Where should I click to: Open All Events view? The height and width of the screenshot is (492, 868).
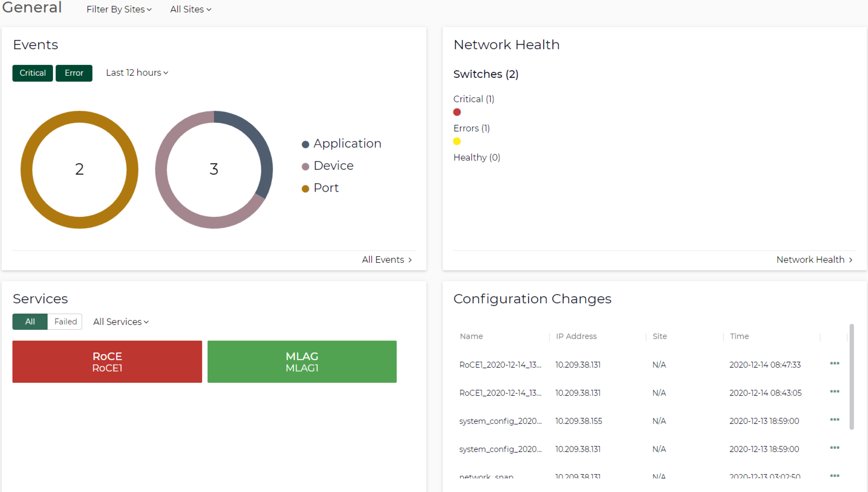(386, 260)
